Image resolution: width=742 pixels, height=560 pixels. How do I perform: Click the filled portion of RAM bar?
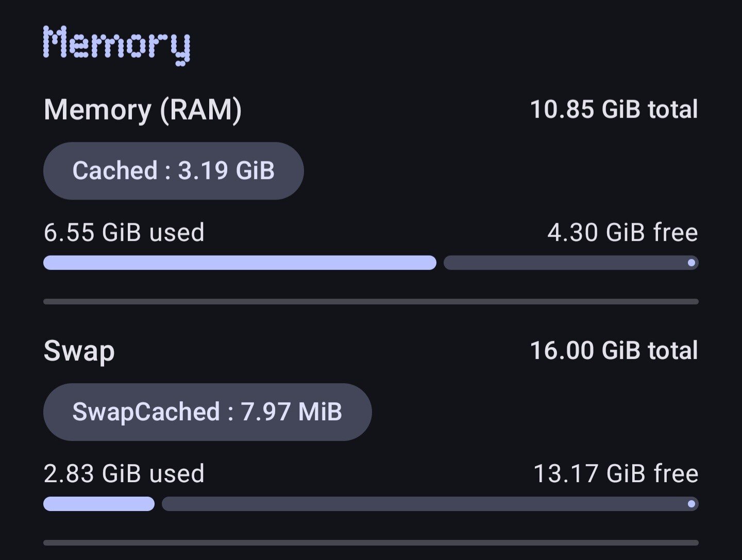point(240,263)
